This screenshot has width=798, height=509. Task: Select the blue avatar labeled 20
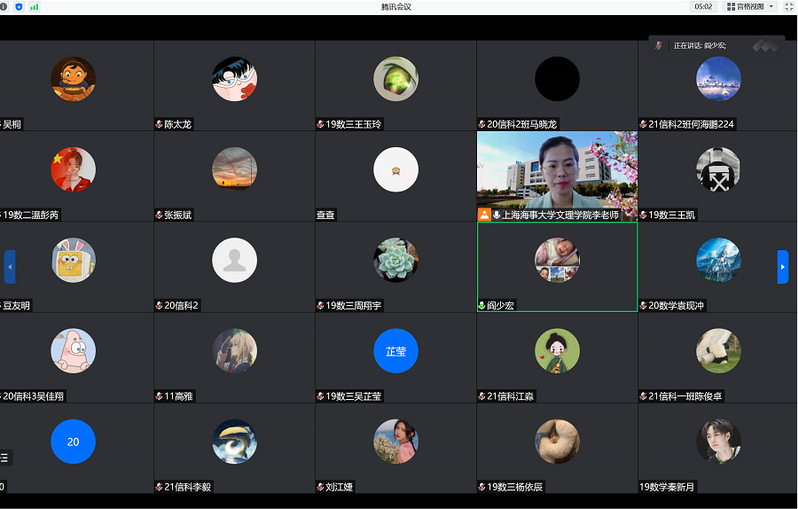pos(73,441)
